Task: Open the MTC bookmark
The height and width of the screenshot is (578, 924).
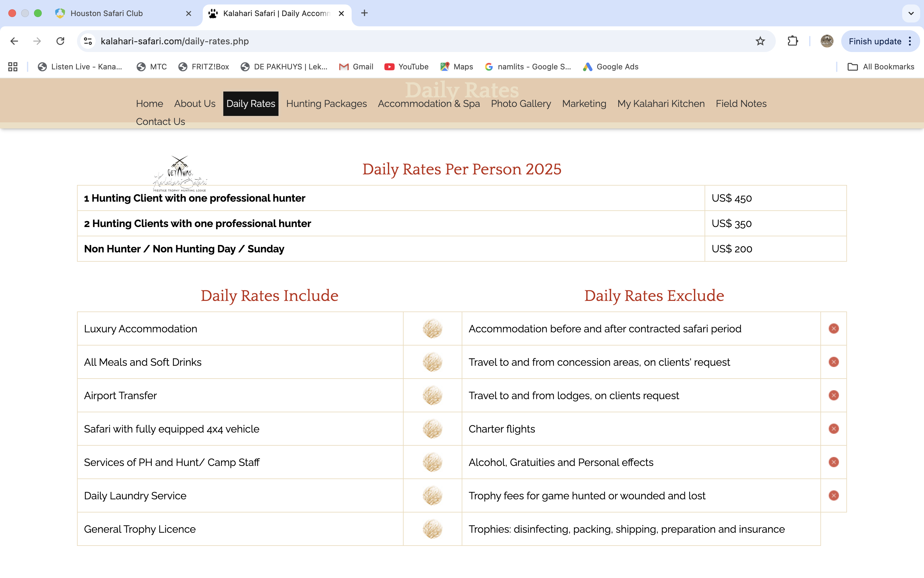Action: coord(152,66)
